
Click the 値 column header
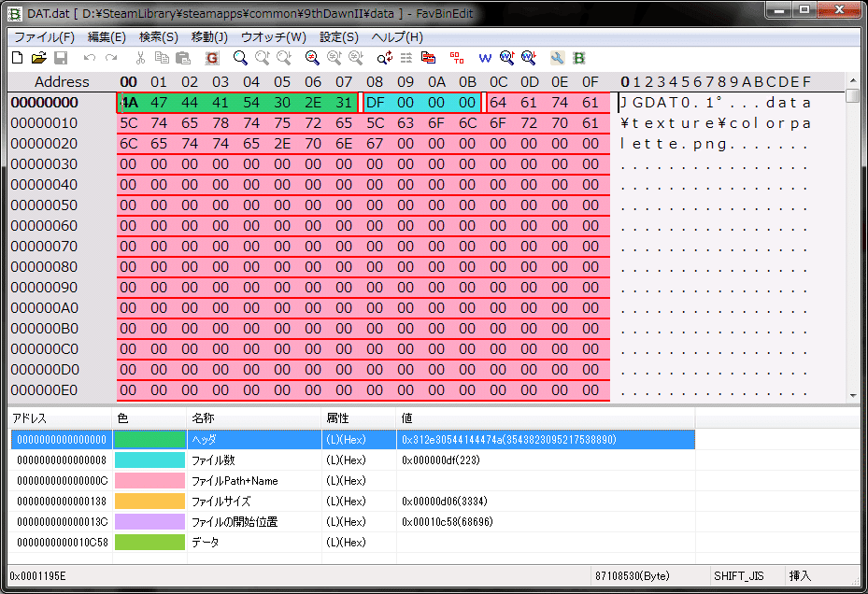(x=546, y=418)
